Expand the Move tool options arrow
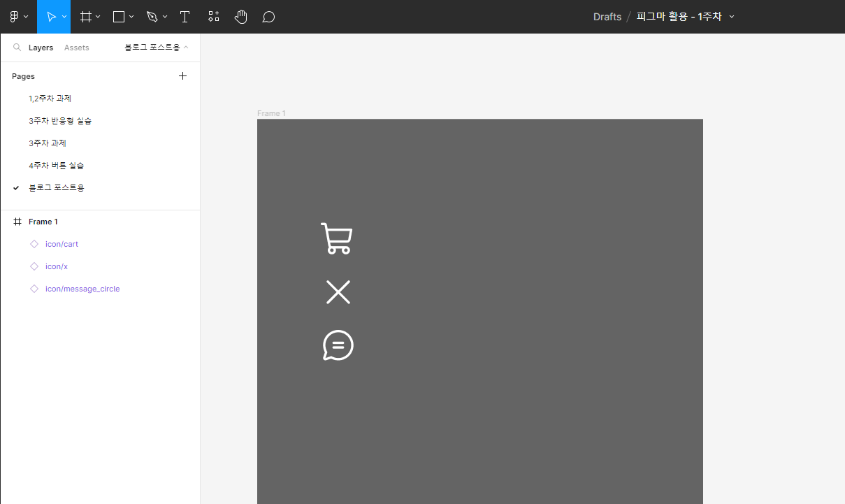 point(64,17)
